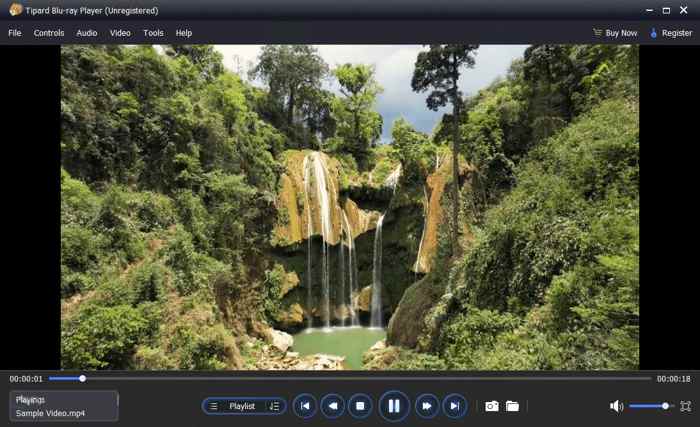This screenshot has height=427, width=700.
Task: Click the blue Register key icon
Action: (654, 33)
